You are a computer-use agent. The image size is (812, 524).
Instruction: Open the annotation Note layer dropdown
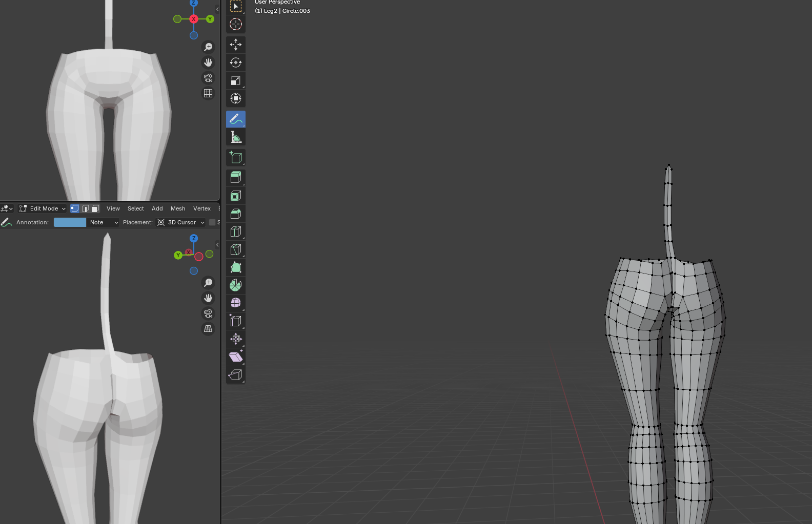(x=103, y=222)
